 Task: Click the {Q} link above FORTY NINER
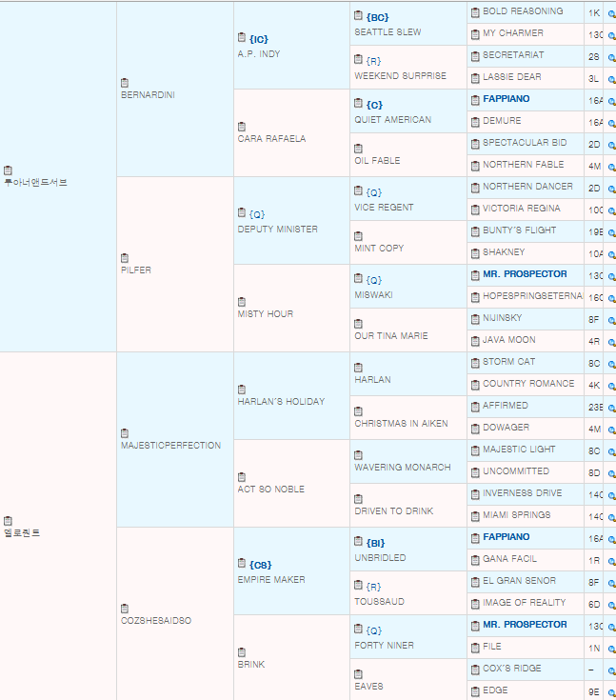tap(374, 630)
